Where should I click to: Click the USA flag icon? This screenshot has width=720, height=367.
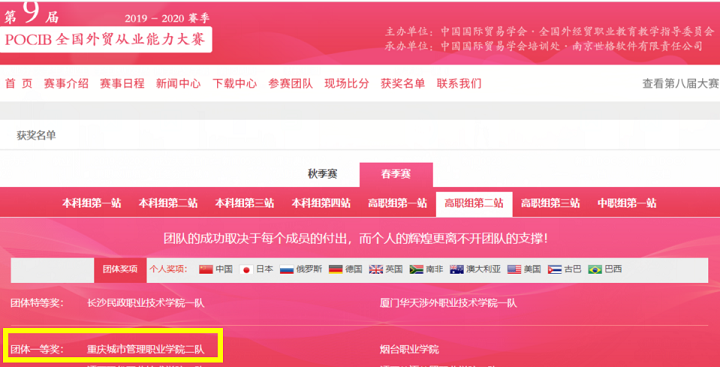(x=514, y=270)
